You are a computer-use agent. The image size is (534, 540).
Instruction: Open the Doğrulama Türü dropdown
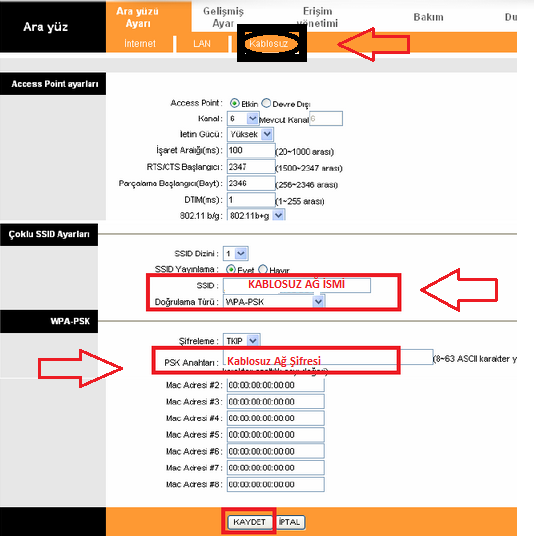tap(274, 302)
